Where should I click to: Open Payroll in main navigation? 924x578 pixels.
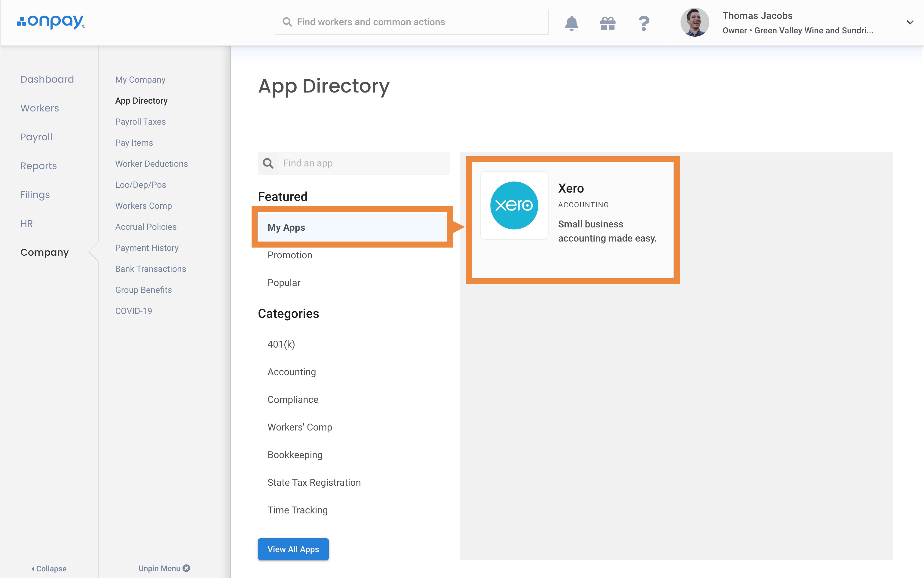pyautogui.click(x=36, y=137)
